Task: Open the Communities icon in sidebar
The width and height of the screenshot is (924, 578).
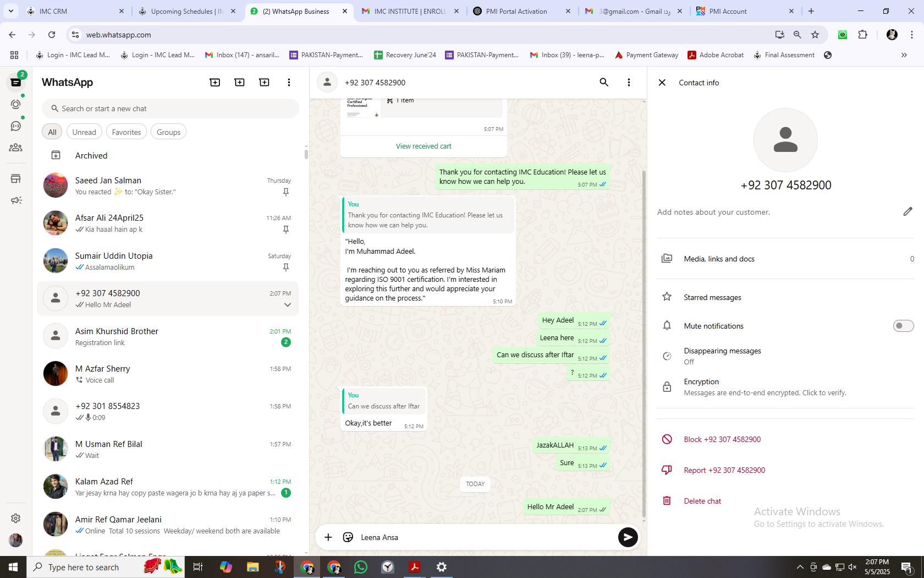Action: (16, 148)
